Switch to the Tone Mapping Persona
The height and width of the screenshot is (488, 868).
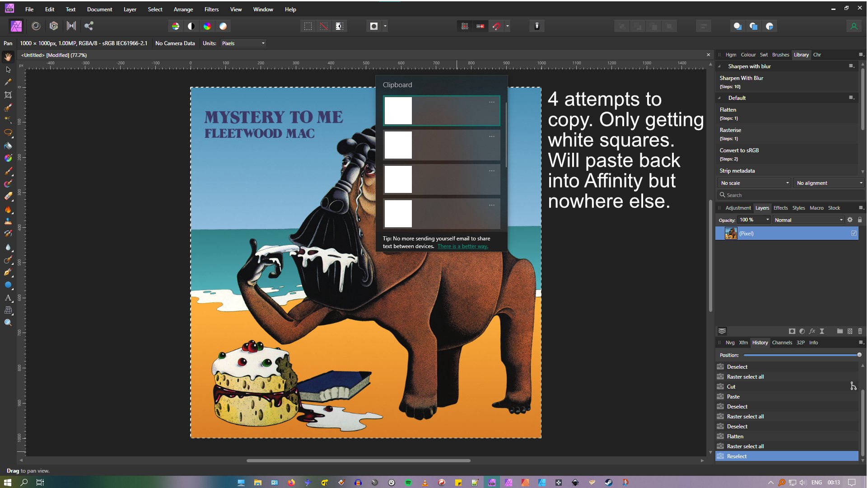71,26
